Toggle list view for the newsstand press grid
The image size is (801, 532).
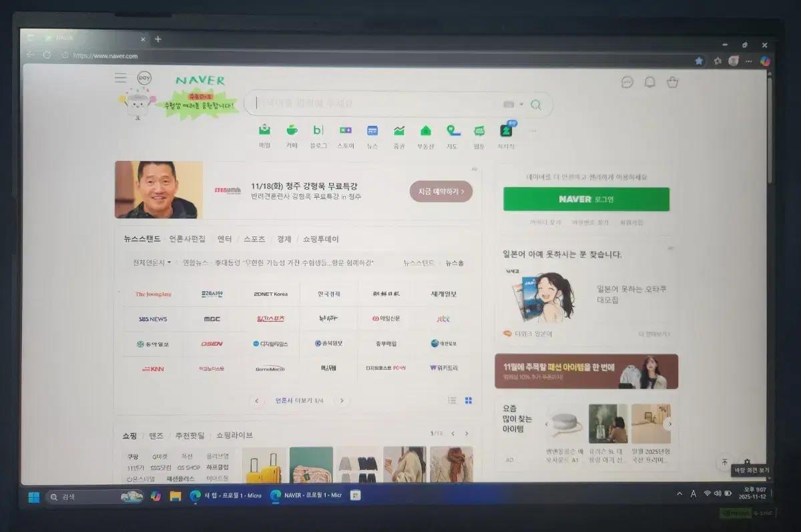point(453,400)
